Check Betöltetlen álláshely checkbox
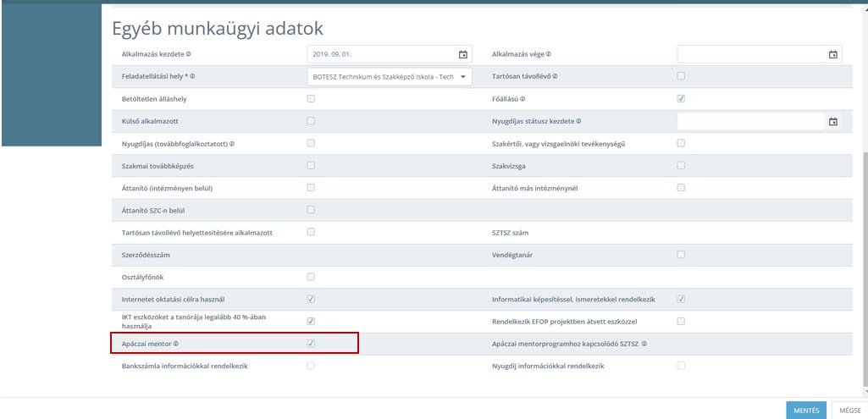The image size is (868, 419). point(311,98)
